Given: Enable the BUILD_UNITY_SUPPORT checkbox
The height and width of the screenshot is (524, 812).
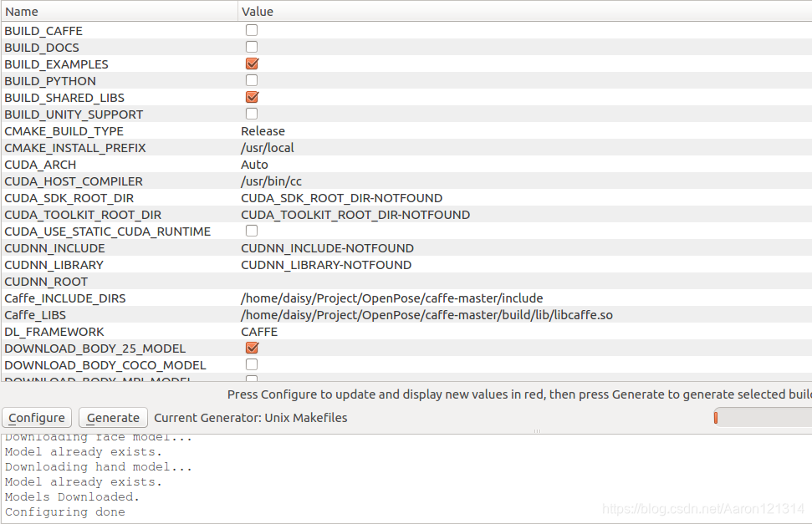Looking at the screenshot, I should click(252, 114).
